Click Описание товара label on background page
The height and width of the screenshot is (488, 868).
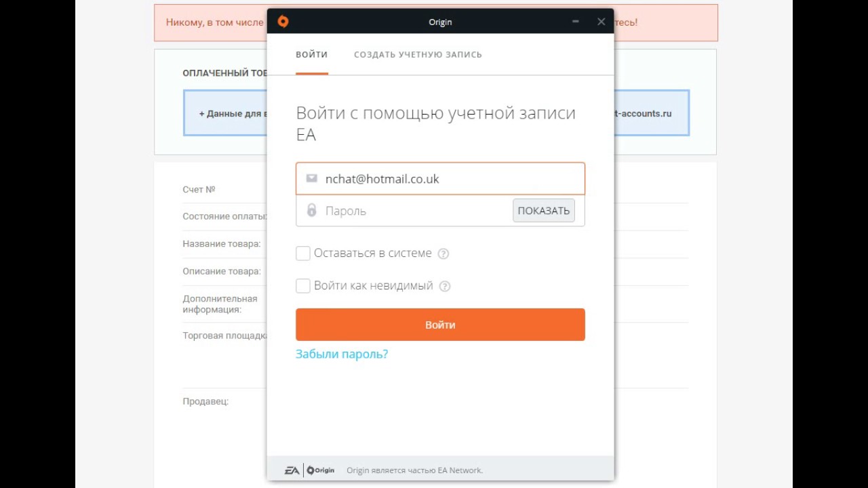point(222,271)
